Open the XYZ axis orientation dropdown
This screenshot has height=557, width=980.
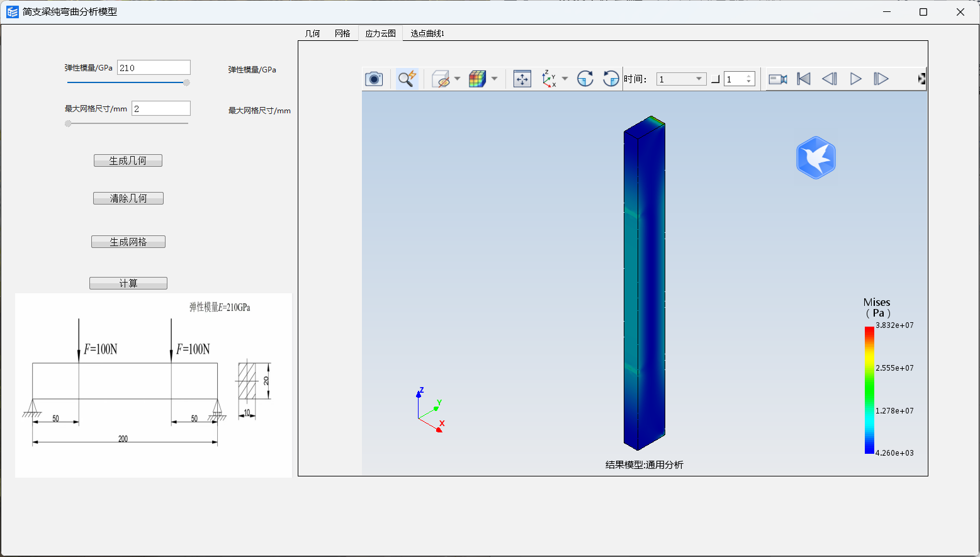pos(565,79)
